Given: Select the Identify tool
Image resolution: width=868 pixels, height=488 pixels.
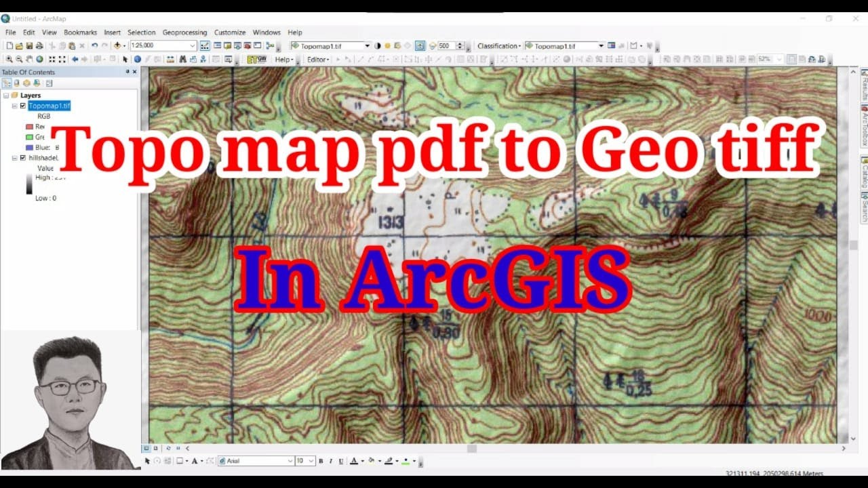Looking at the screenshot, I should [138, 60].
